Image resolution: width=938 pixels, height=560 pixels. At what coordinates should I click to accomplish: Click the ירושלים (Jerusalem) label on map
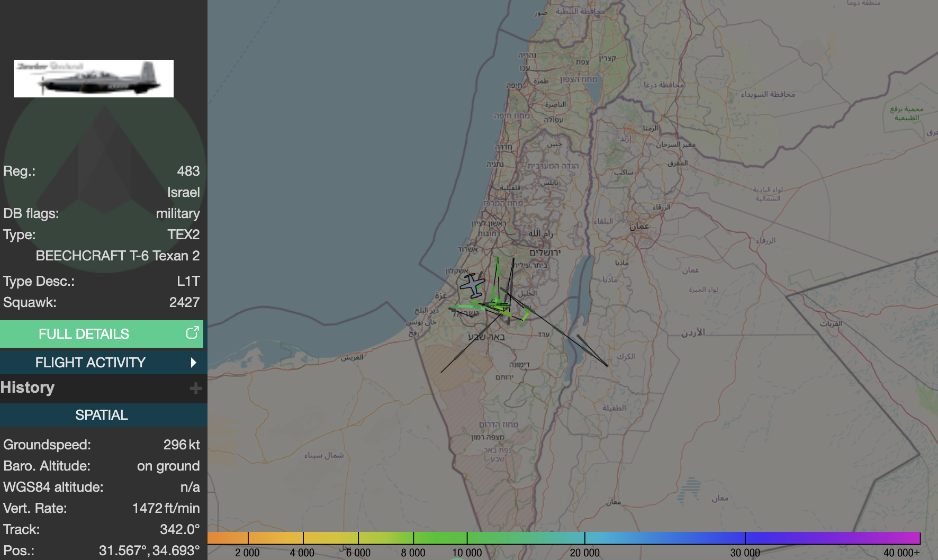click(x=545, y=253)
